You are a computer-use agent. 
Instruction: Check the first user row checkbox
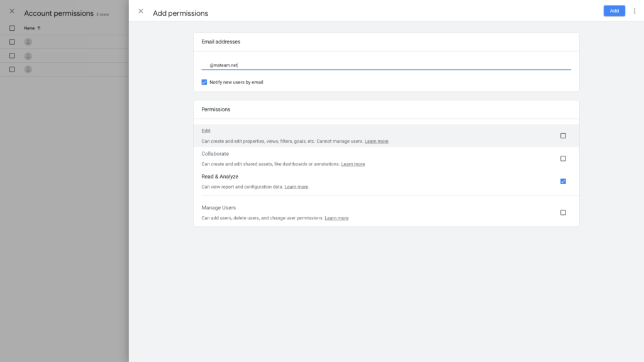[x=11, y=42]
